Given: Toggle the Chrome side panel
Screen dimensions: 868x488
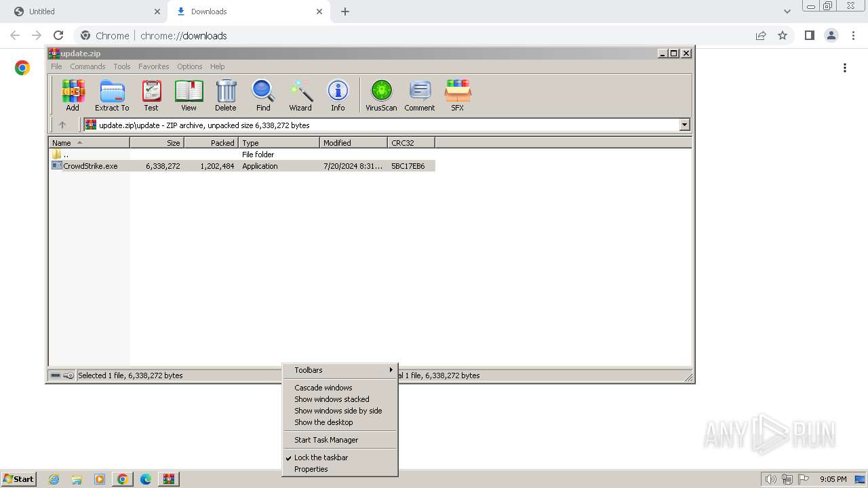Looking at the screenshot, I should pos(809,35).
